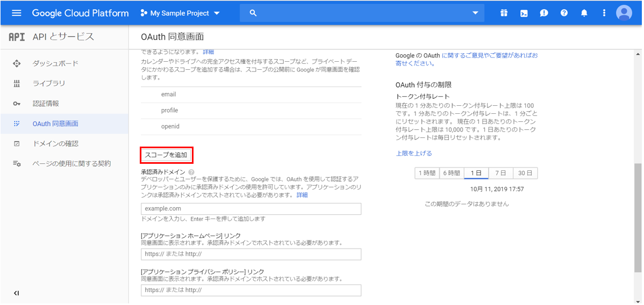
Task: Click the 10月 11, 2019 17:57 timestamp
Action: tap(497, 190)
